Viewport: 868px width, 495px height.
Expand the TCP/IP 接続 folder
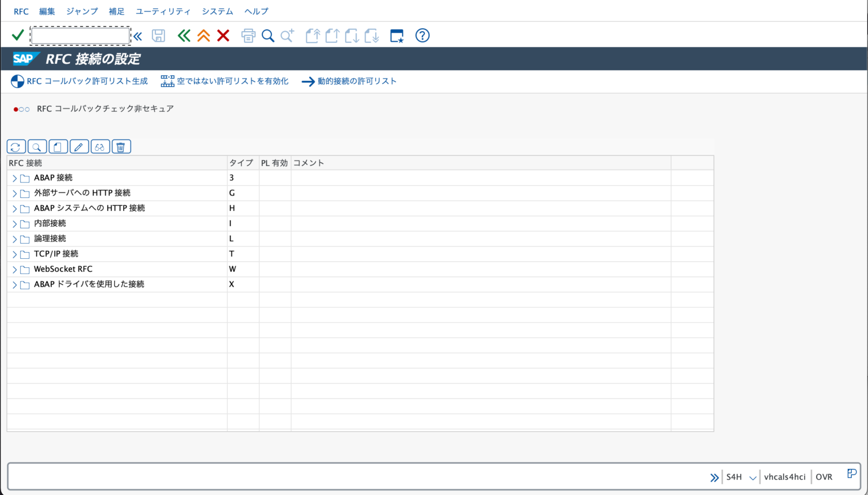coord(14,253)
